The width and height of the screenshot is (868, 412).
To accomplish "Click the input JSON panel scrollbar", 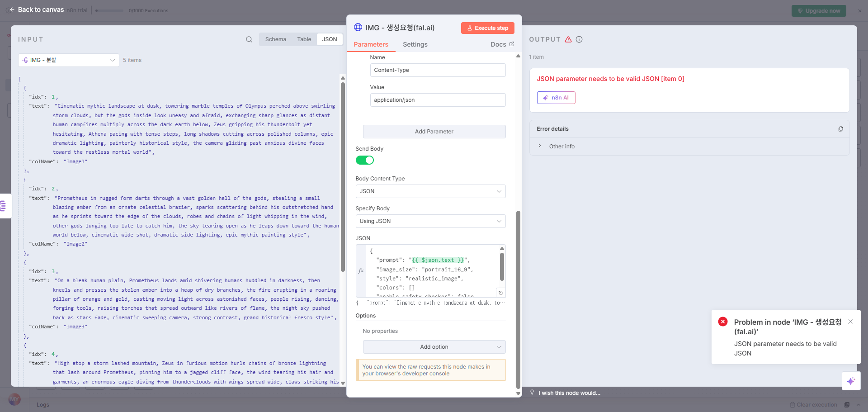I will [343, 177].
